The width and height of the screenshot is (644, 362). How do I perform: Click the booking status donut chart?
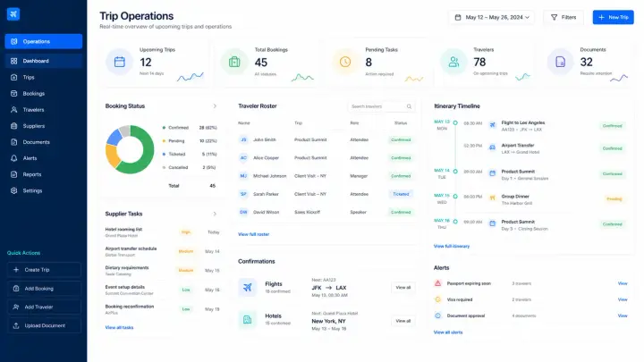[x=130, y=149]
